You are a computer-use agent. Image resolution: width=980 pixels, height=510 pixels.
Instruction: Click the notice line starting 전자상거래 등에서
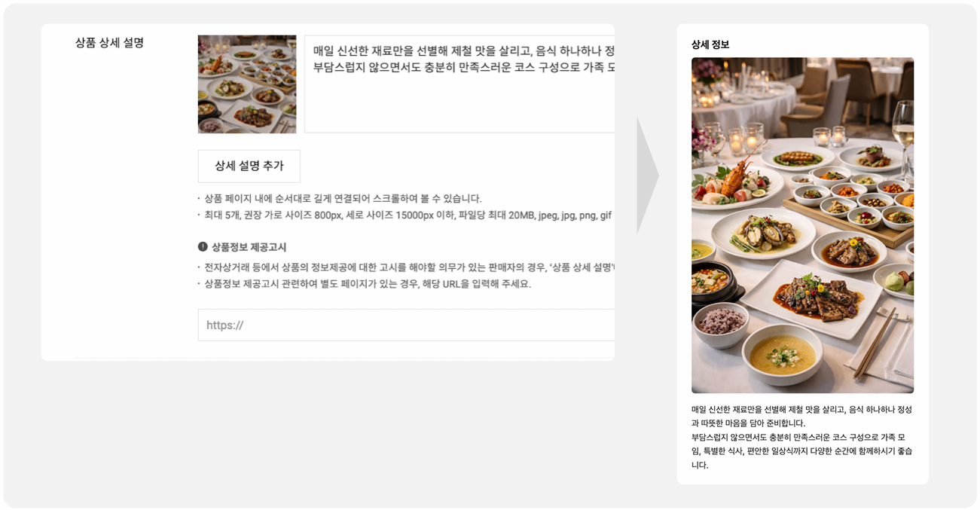(x=407, y=267)
